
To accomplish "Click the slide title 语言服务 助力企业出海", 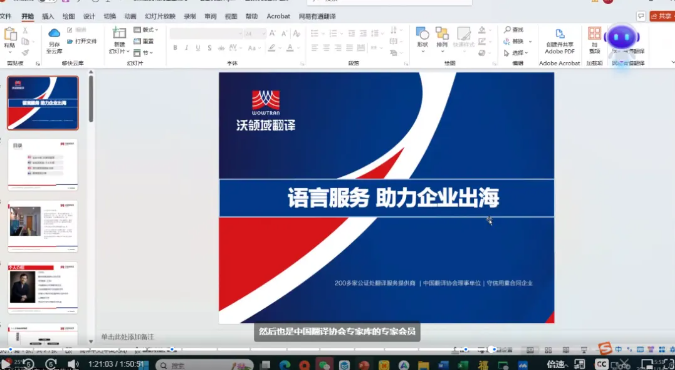I will (x=393, y=199).
